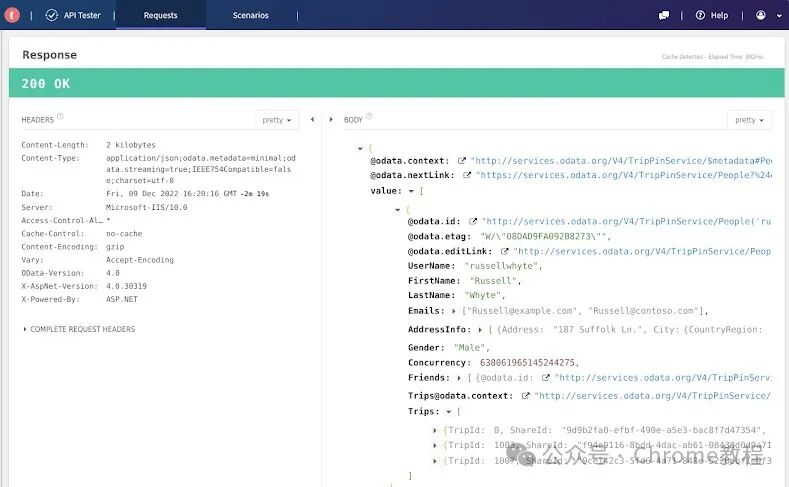The width and height of the screenshot is (789, 487).
Task: Select the Server value Microsoft-IIS/10.0
Action: click(x=146, y=207)
